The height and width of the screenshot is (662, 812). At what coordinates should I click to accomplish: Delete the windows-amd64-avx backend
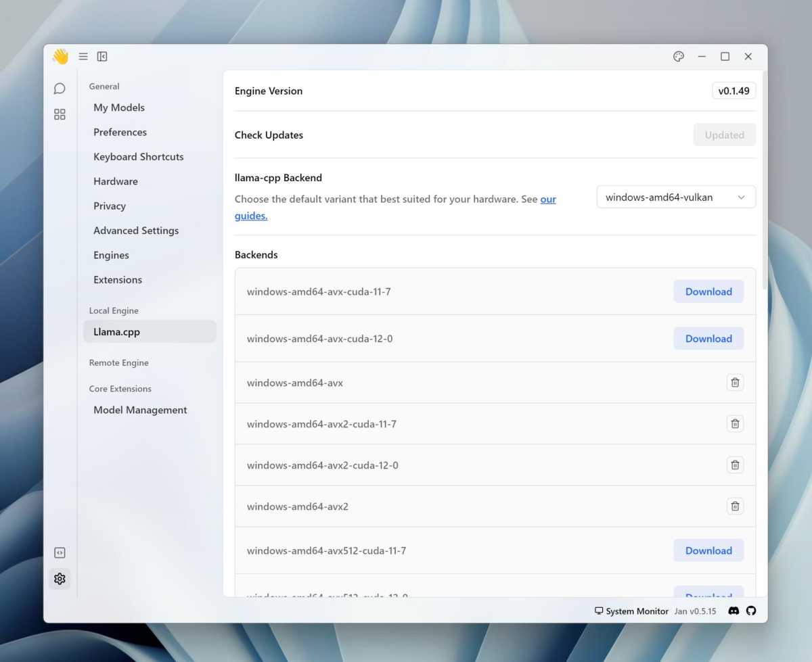(x=735, y=383)
